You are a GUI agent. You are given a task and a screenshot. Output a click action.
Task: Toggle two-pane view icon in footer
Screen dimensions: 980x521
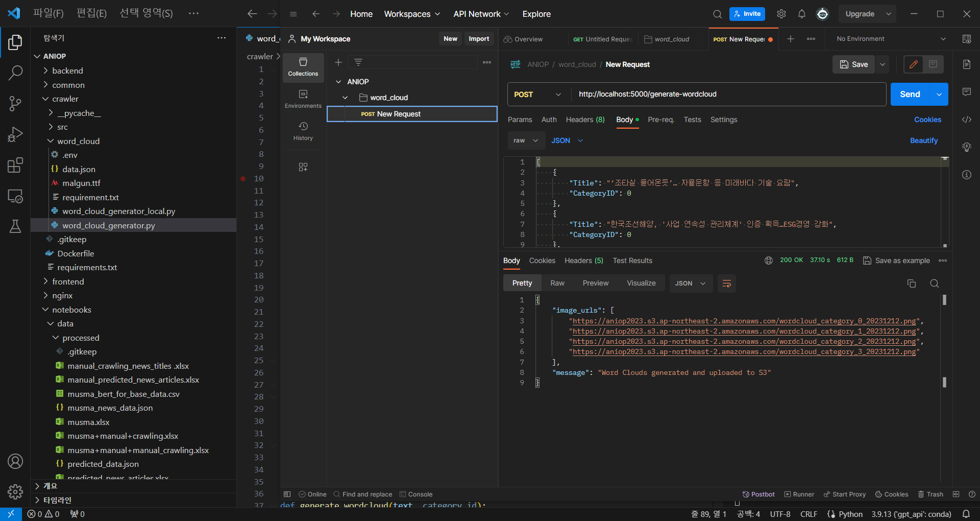tap(956, 494)
